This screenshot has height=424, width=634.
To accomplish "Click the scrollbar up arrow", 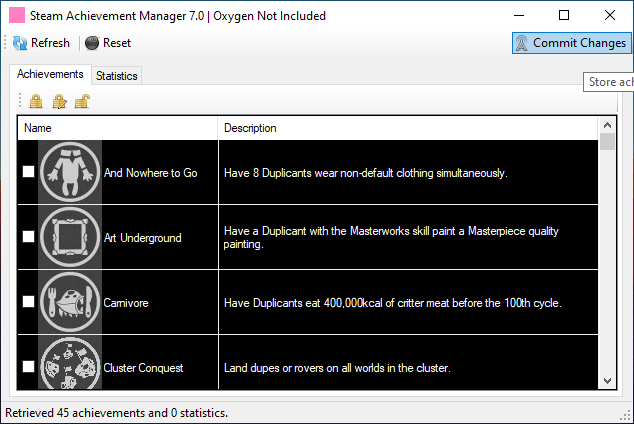I will (607, 125).
